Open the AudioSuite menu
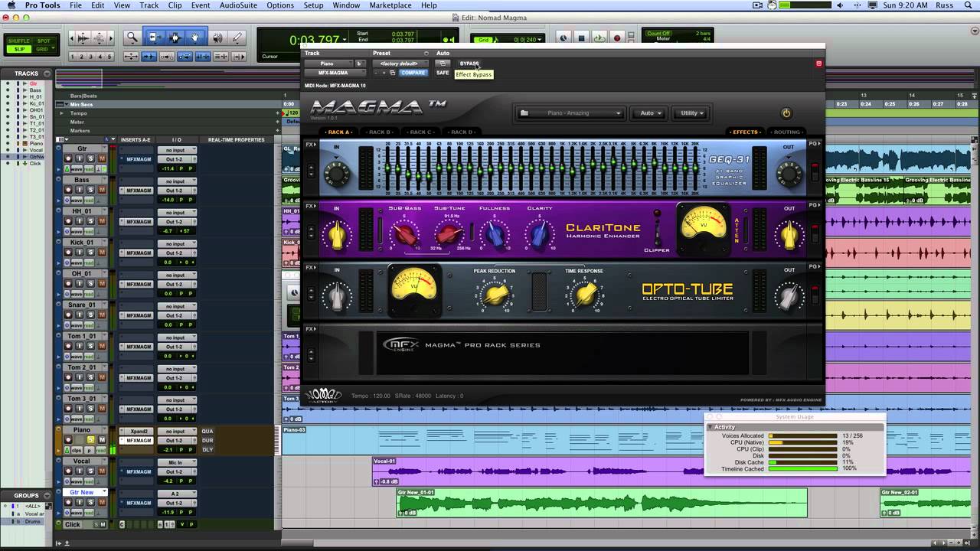Screen dimensions: 980x551 point(238,5)
